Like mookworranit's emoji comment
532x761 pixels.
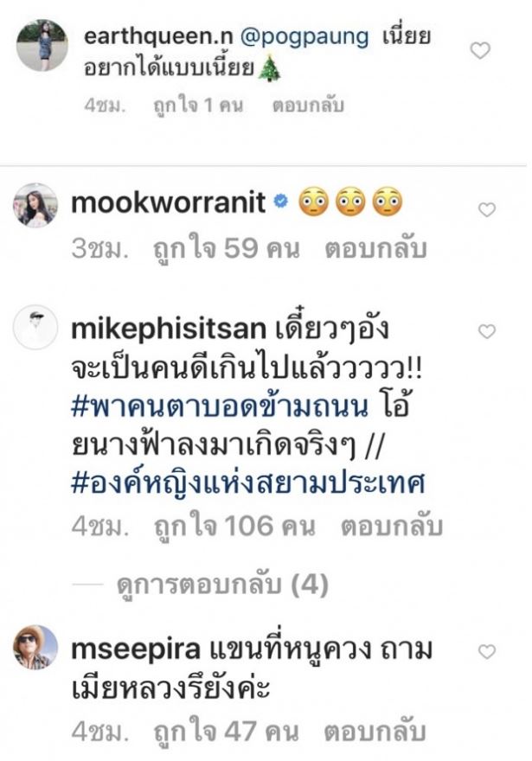coord(487,209)
